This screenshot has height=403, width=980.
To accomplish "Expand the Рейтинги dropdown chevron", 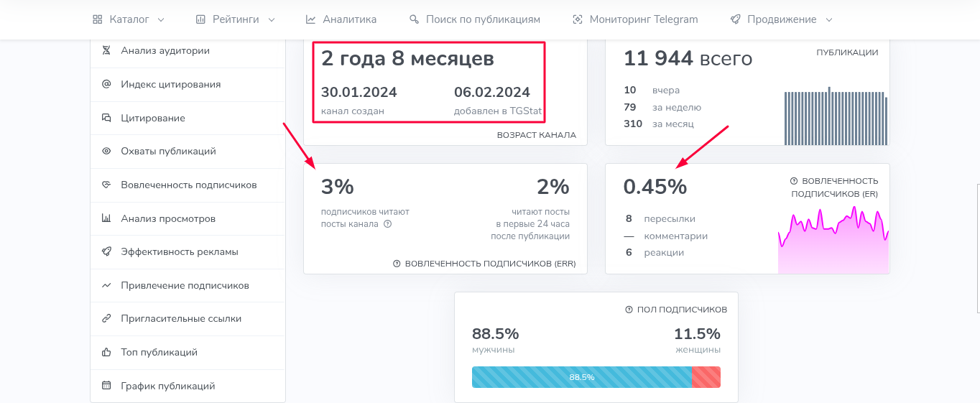I will point(272,19).
